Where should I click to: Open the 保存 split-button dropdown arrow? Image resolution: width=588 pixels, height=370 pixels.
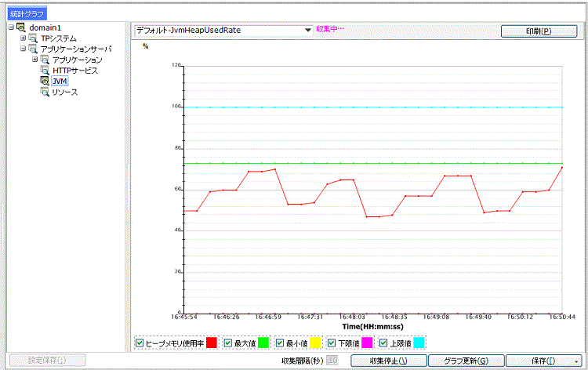(x=576, y=361)
